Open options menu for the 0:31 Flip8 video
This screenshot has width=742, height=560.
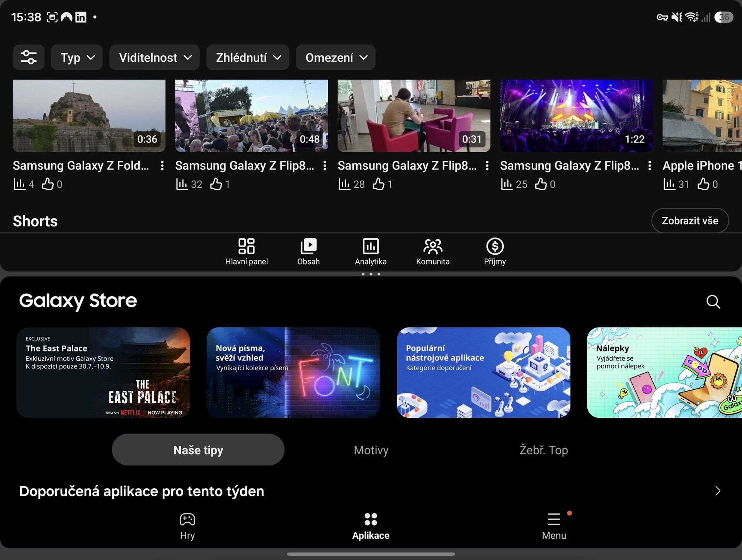[x=487, y=166]
